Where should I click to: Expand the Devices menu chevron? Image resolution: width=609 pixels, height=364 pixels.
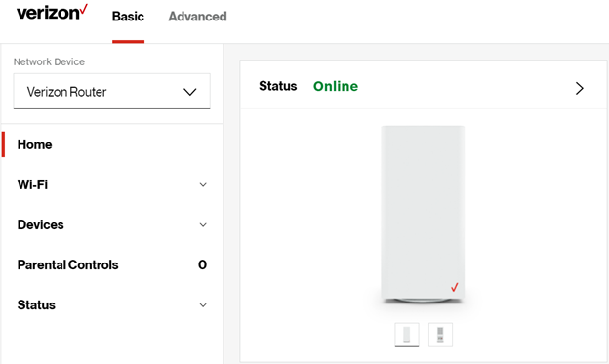click(203, 224)
